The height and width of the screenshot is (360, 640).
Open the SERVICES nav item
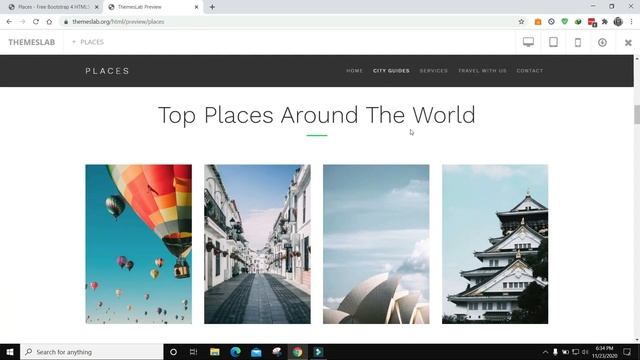click(433, 71)
